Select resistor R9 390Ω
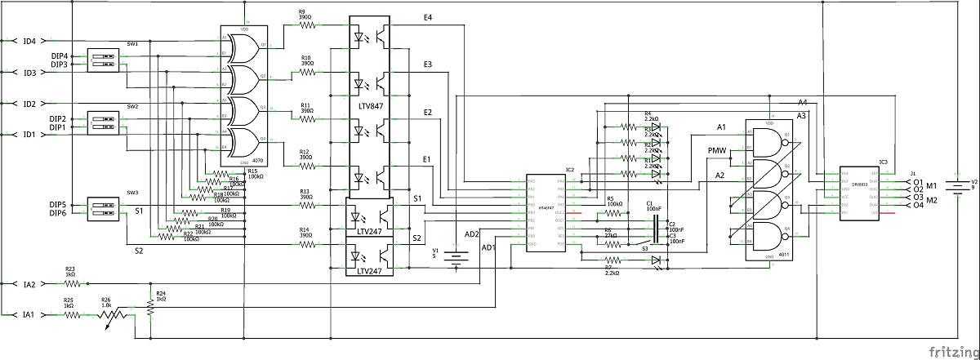The image size is (980, 360). click(308, 24)
